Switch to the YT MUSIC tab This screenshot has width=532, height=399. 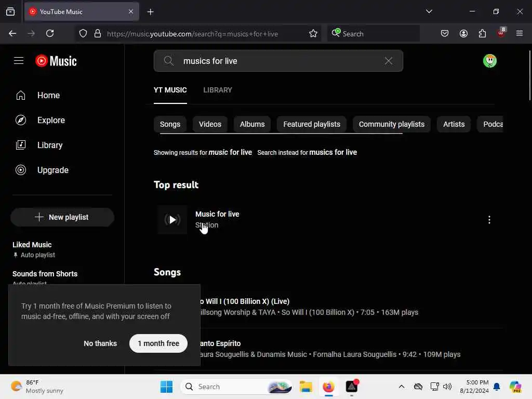pos(170,90)
